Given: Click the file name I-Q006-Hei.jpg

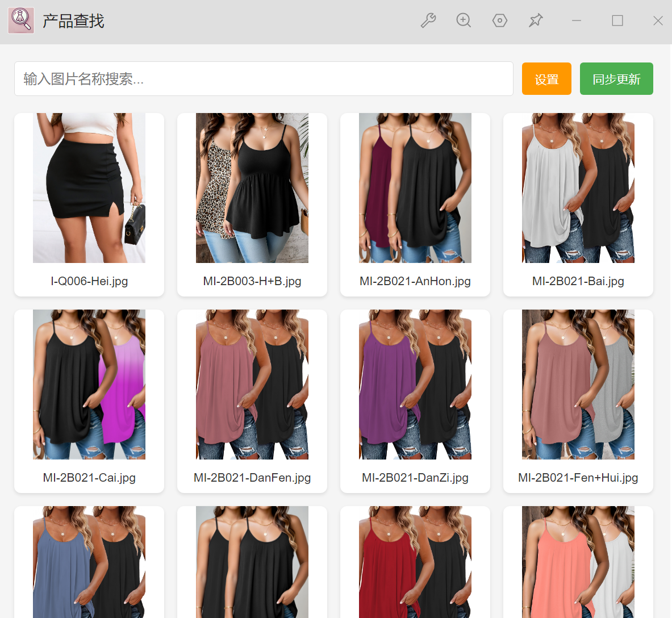Looking at the screenshot, I should [89, 281].
